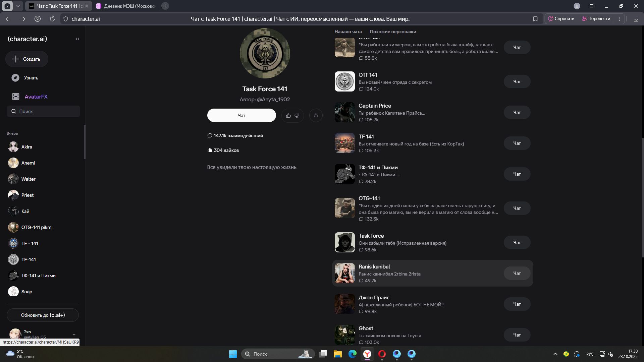This screenshot has width=644, height=362.
Task: Open a new browser tab
Action: pyautogui.click(x=165, y=6)
